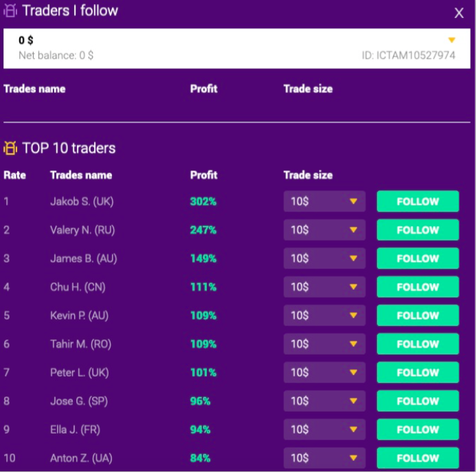Click the 302% profit value
This screenshot has height=472, width=476.
pyautogui.click(x=203, y=202)
